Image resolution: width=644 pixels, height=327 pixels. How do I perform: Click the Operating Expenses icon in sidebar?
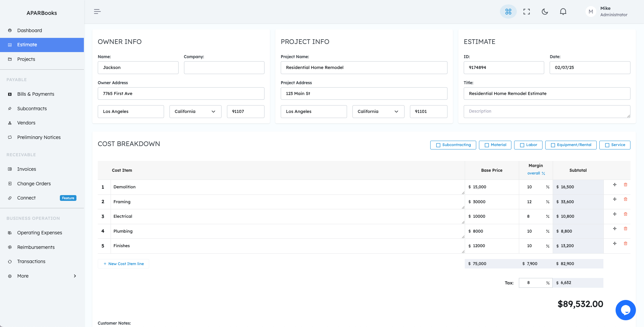(10, 233)
